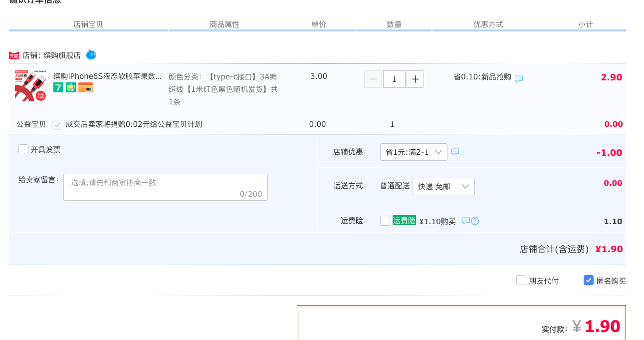Click the subtotal 2.90

click(612, 77)
